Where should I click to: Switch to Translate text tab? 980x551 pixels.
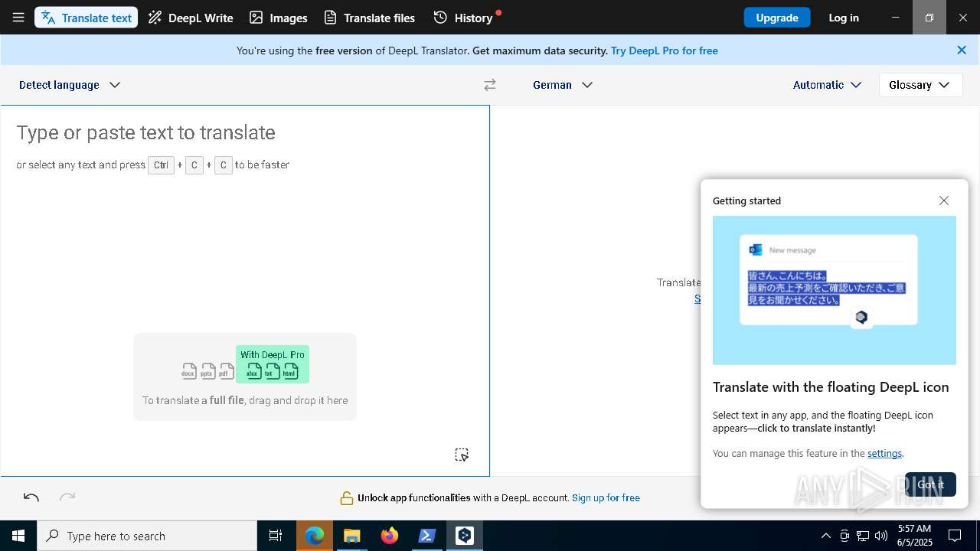pos(87,18)
